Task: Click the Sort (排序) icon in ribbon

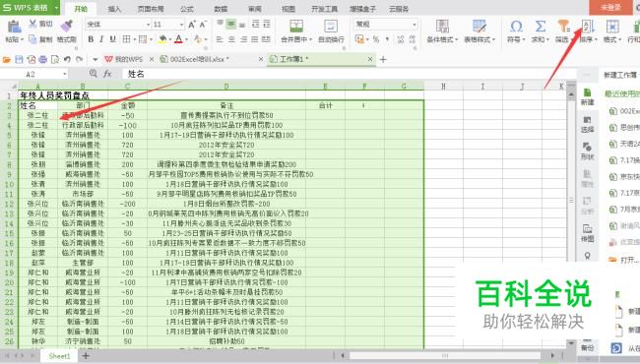Action: [587, 27]
